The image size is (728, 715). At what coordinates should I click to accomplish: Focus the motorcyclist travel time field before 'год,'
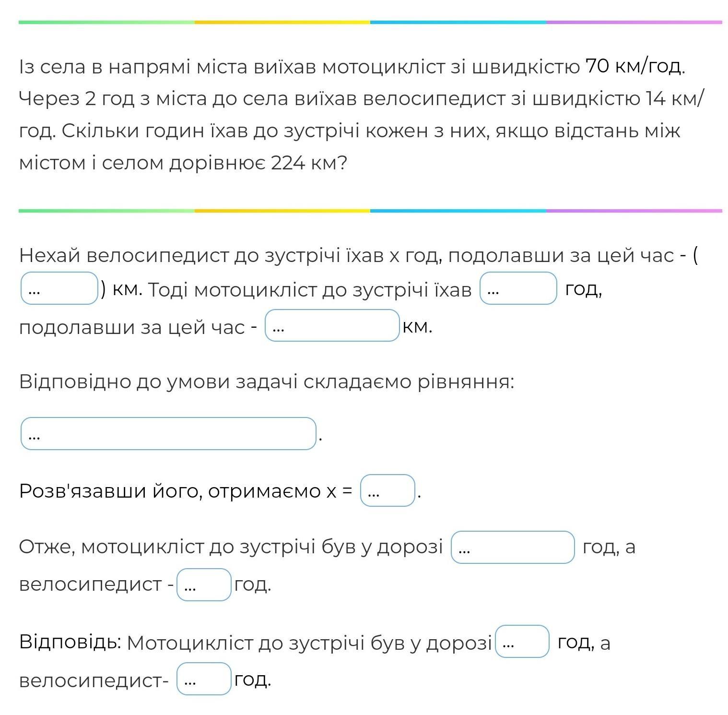click(x=518, y=288)
